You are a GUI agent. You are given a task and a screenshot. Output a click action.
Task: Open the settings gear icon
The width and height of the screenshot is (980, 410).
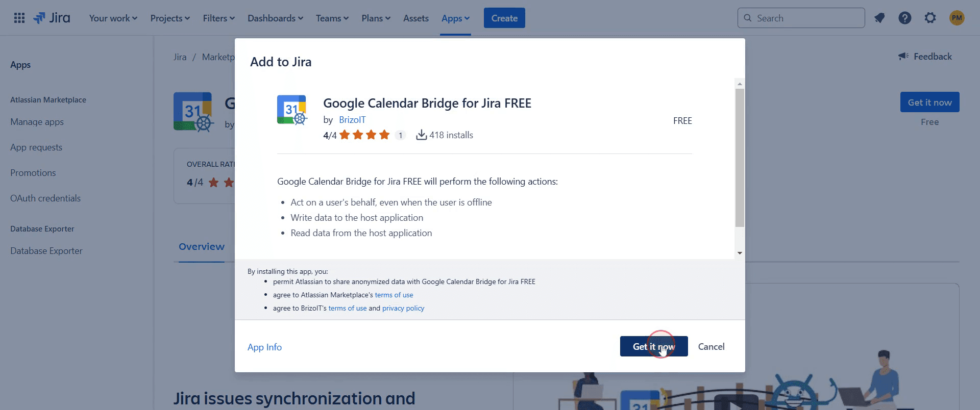(930, 18)
